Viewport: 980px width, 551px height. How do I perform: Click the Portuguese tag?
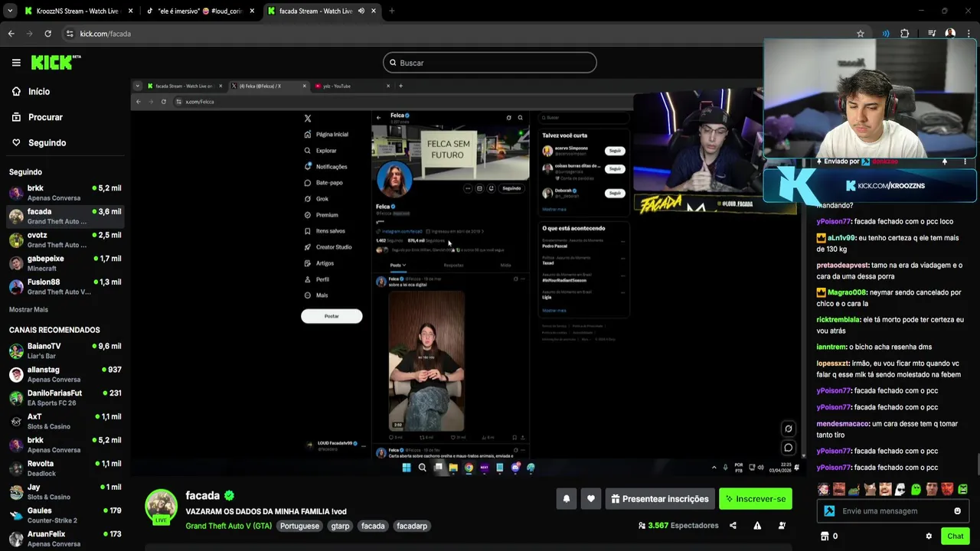tap(299, 526)
